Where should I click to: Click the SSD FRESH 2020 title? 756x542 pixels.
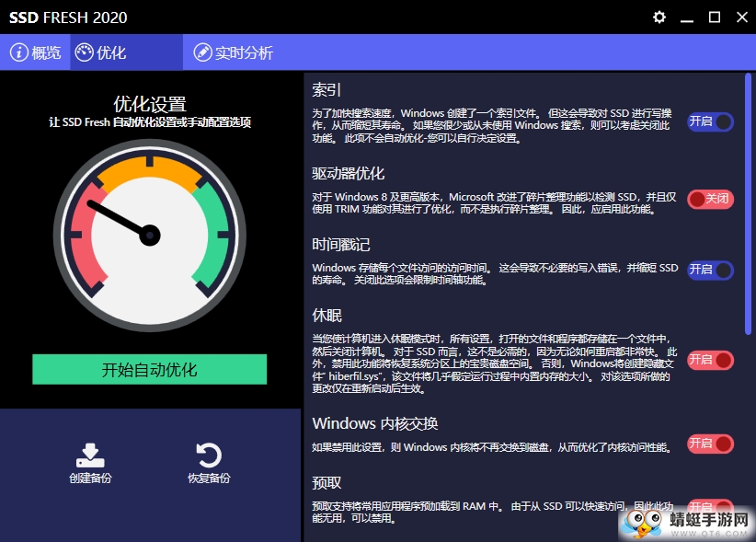(x=68, y=17)
